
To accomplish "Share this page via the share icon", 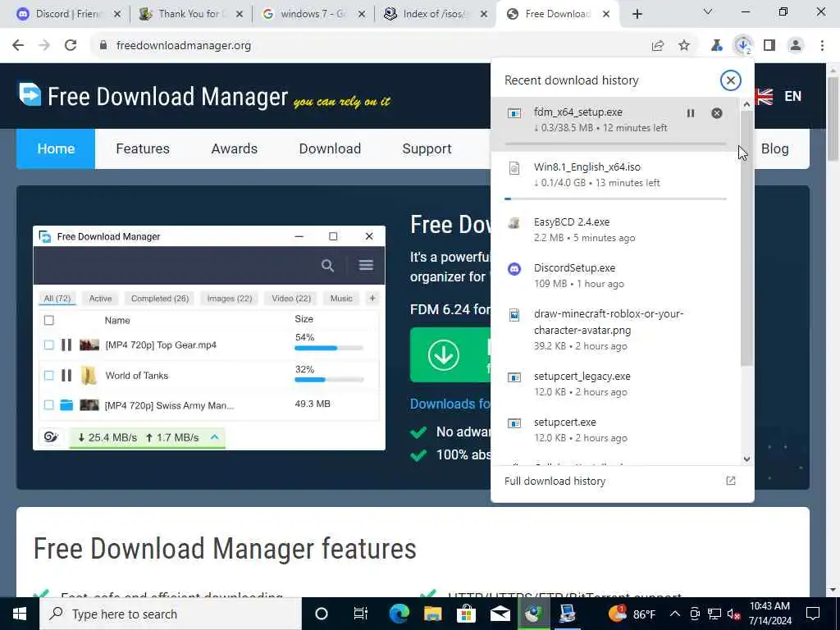I will tap(658, 46).
